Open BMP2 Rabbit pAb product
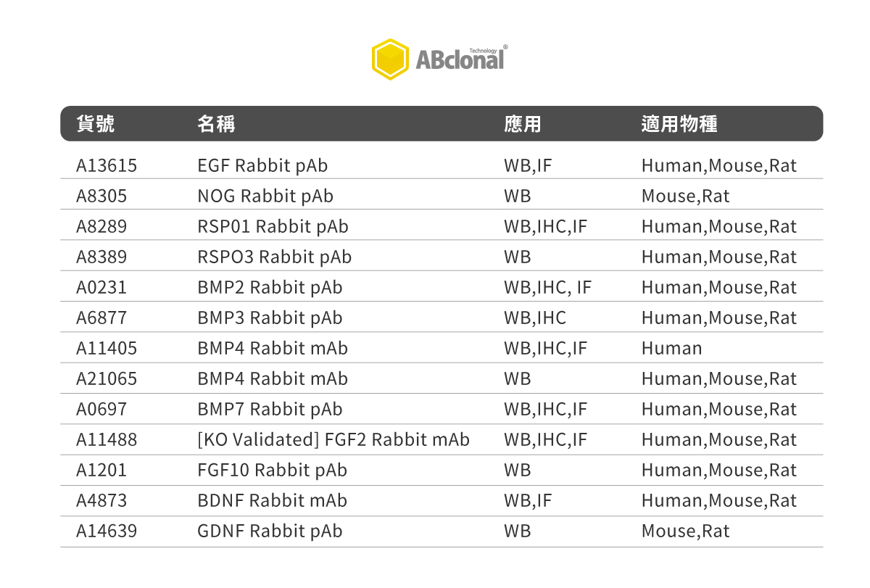 (270, 288)
